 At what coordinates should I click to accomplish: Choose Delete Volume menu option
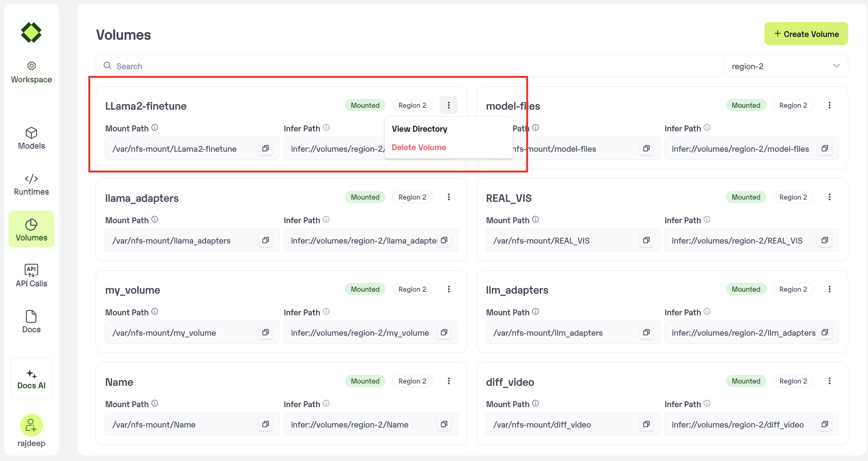[418, 147]
